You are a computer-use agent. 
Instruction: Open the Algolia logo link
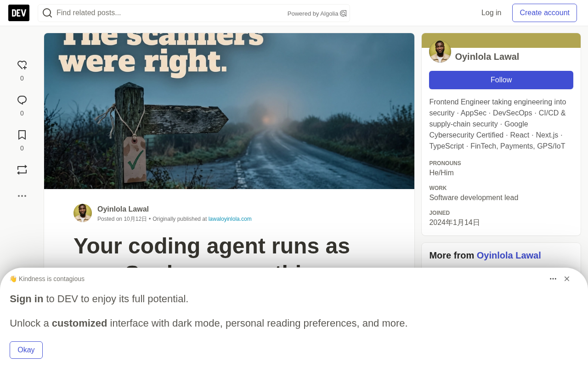coord(343,13)
